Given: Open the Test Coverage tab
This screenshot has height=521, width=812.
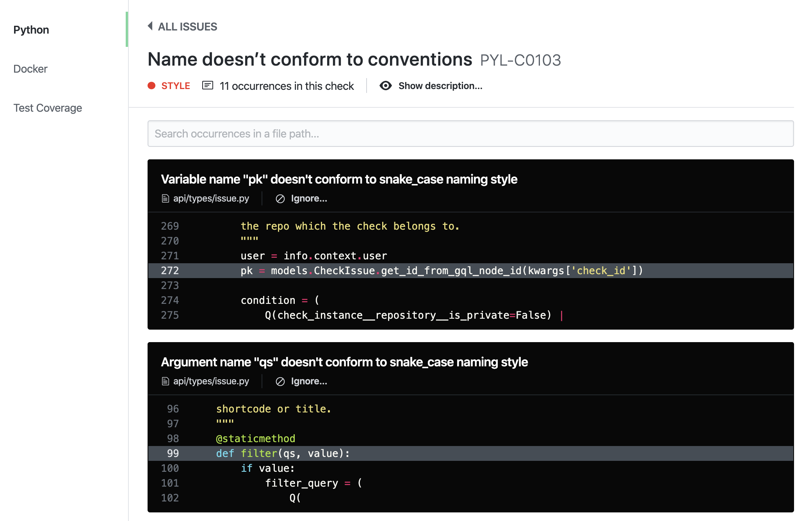Looking at the screenshot, I should 48,108.
